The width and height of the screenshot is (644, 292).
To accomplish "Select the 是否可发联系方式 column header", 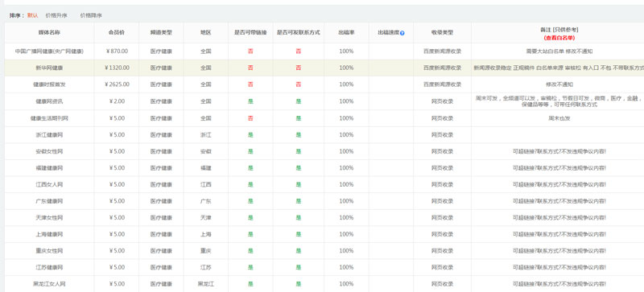I will click(x=298, y=32).
